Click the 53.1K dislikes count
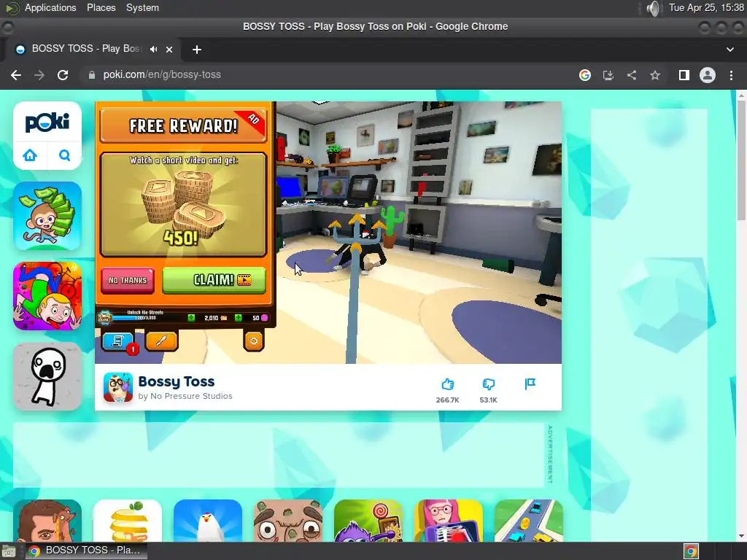747x560 pixels. tap(488, 400)
